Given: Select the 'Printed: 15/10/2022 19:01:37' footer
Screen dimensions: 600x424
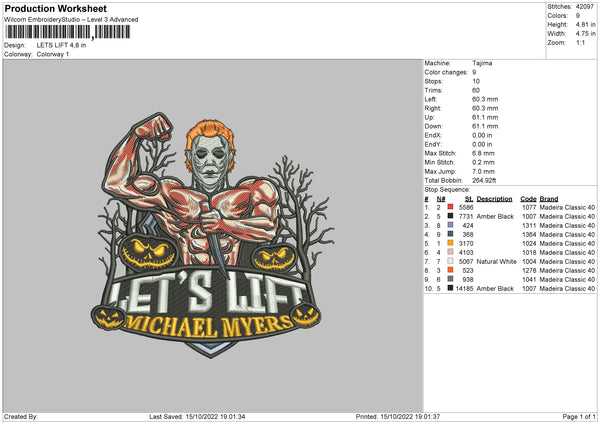Looking at the screenshot, I should pyautogui.click(x=398, y=417).
